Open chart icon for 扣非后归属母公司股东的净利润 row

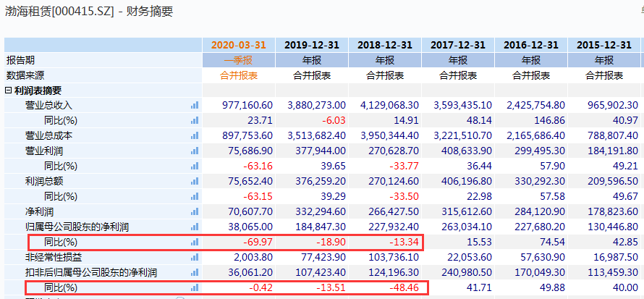(x=195, y=272)
